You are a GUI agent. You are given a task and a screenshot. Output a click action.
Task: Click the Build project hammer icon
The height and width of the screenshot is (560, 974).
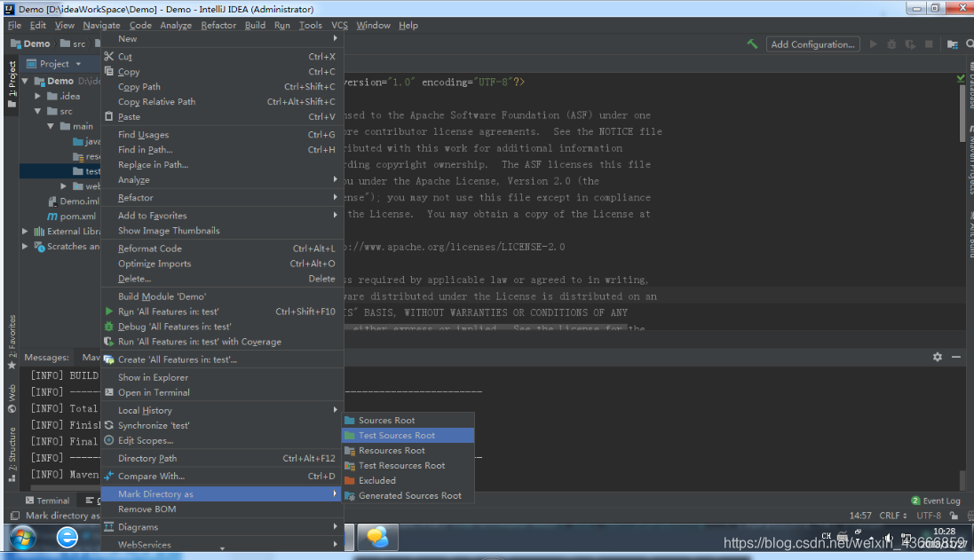[x=752, y=44]
